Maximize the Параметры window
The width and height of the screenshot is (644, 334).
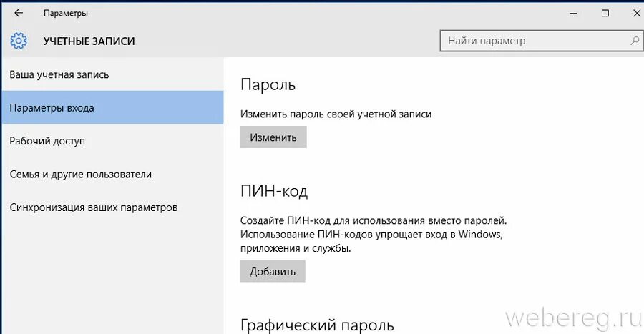pyautogui.click(x=605, y=13)
